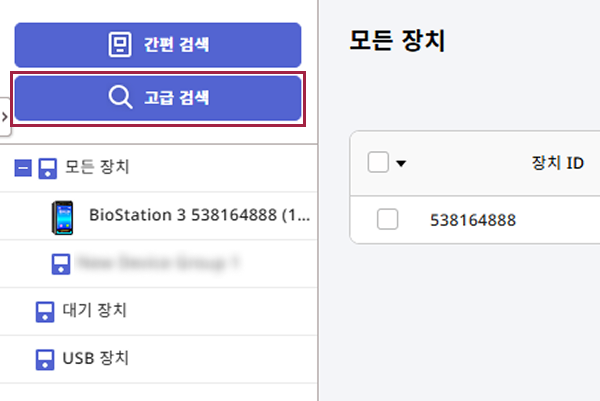Click the 장치 ID column header
Viewport: 600px width, 401px height.
[557, 162]
